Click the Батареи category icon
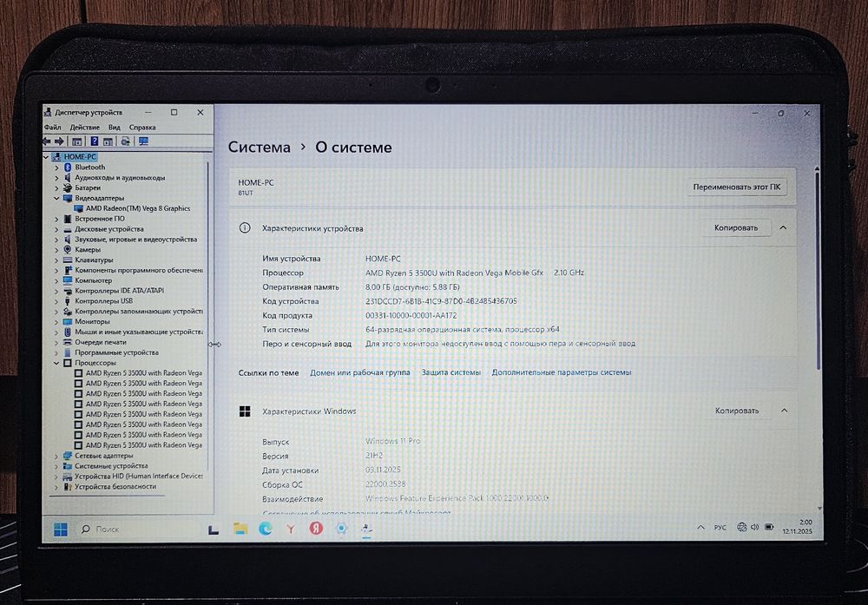 coord(68,188)
